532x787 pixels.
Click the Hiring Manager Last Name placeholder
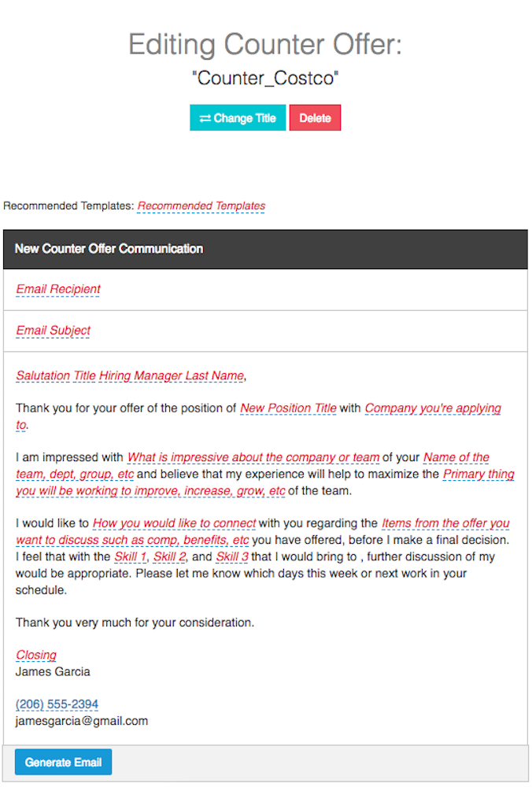point(172,376)
